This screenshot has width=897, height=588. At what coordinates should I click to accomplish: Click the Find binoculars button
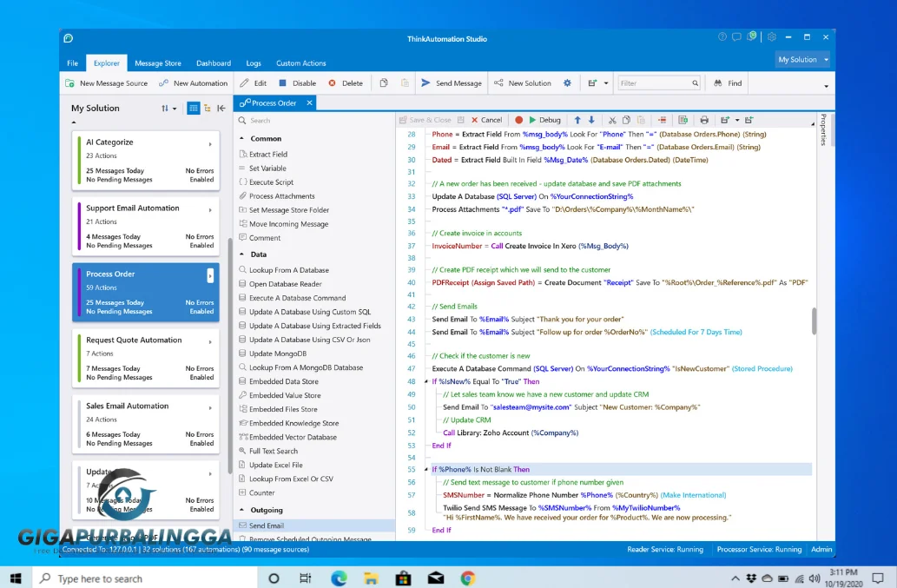(x=728, y=83)
